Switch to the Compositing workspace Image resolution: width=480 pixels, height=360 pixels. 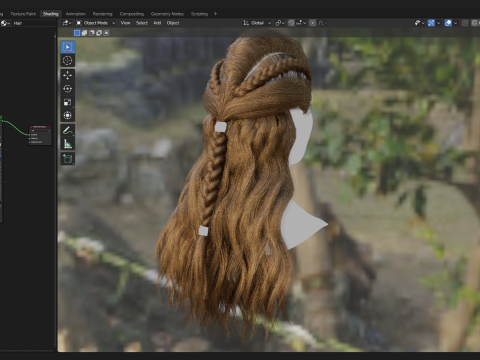[x=132, y=14]
